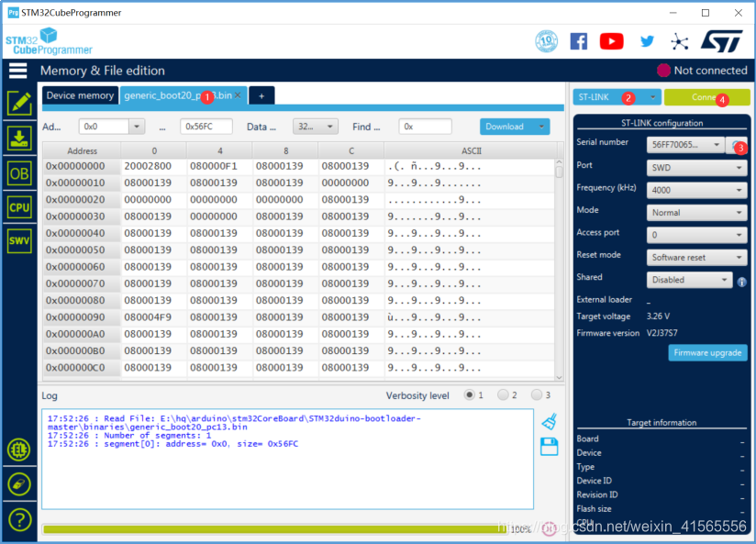Select cell 20002800 at address 0x00000000
The height and width of the screenshot is (544, 756).
point(153,166)
